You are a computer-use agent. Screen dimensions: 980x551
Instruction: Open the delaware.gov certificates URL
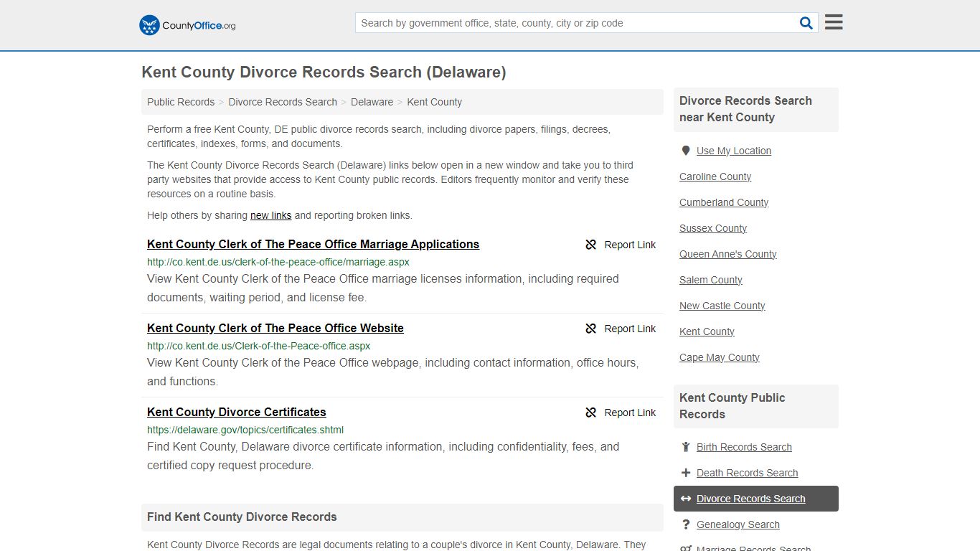click(x=245, y=430)
